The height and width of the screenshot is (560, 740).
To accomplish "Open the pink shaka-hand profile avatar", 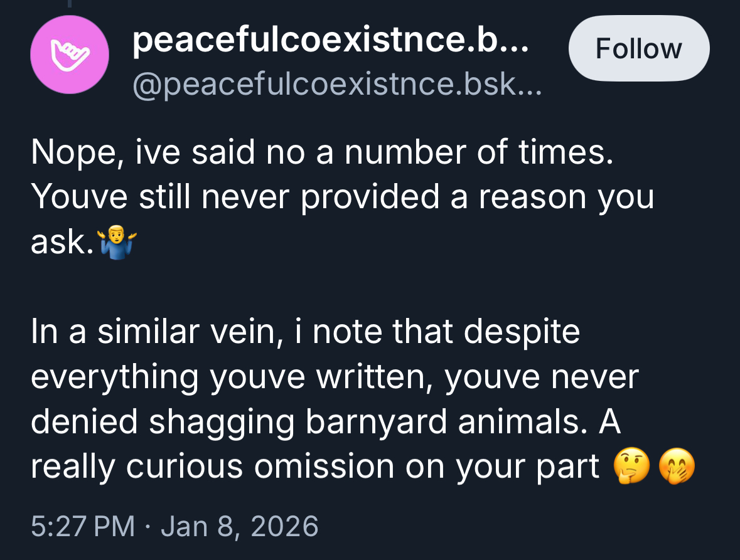I will pos(70,55).
